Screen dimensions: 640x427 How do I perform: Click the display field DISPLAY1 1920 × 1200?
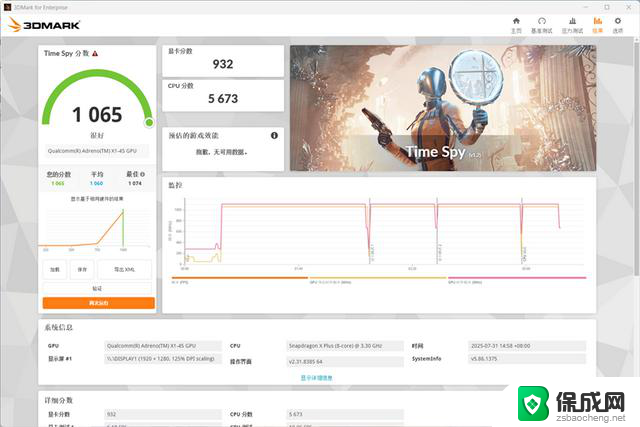(163, 359)
